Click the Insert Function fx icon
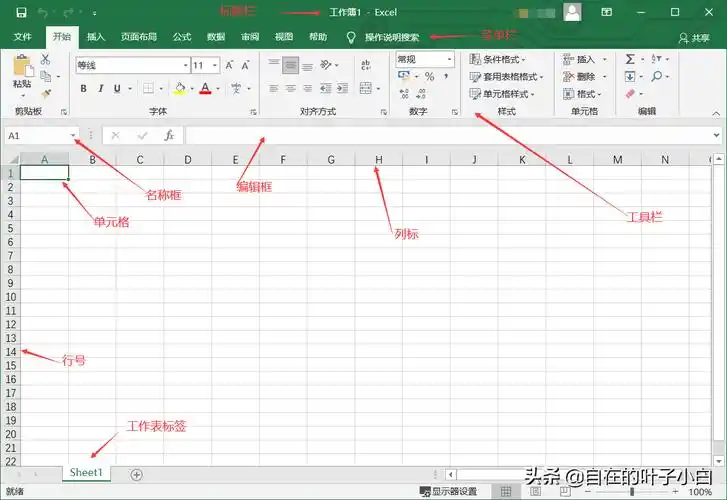 pyautogui.click(x=169, y=135)
